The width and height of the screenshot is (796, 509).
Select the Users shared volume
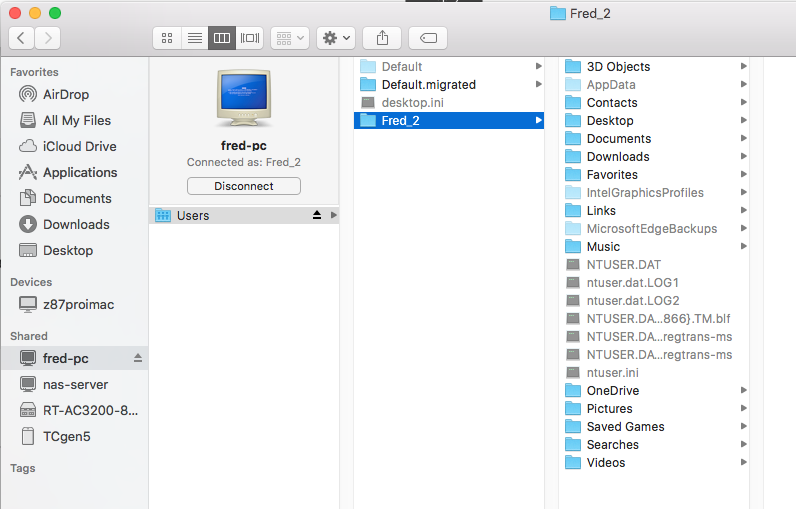244,215
